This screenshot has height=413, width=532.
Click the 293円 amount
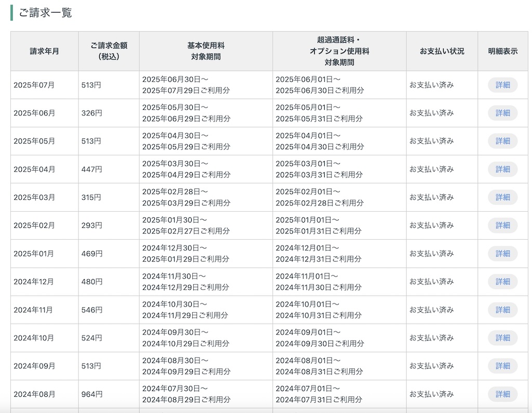point(91,226)
